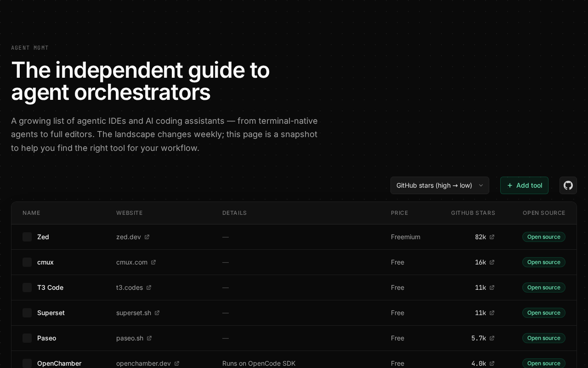This screenshot has height=368, width=588.
Task: Click cmux's 16k star count
Action: [x=481, y=262]
